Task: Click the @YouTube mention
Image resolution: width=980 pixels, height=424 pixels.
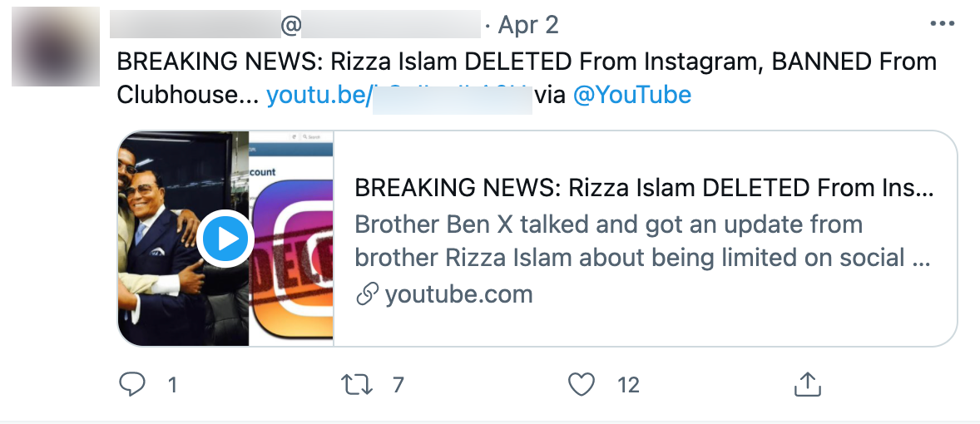Action: tap(631, 95)
